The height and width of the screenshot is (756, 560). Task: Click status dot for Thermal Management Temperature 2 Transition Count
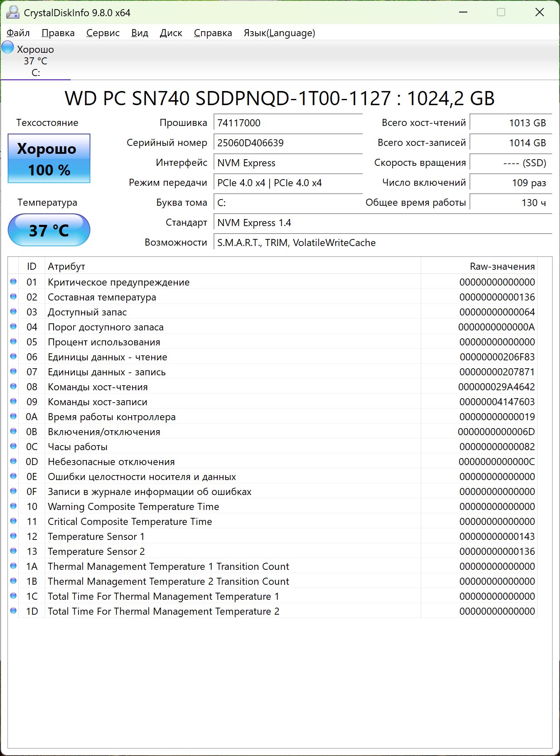[13, 581]
